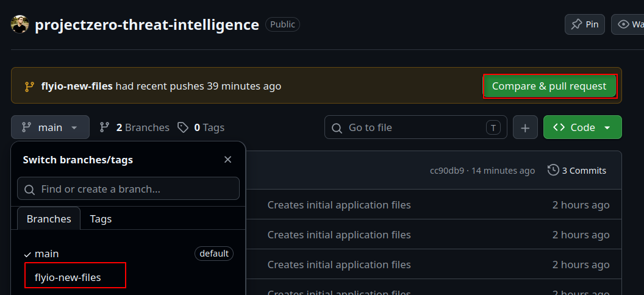Click the magnifier icon in Go to file
644x295 pixels.
pos(337,128)
